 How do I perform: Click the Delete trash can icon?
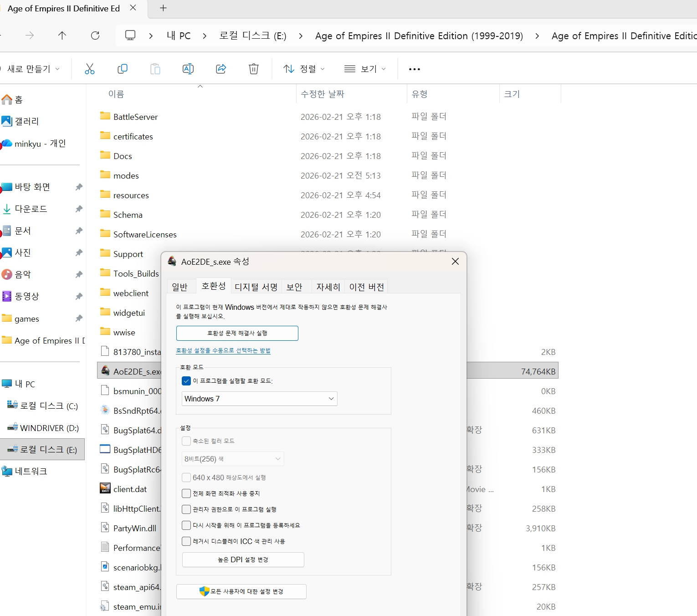254,69
